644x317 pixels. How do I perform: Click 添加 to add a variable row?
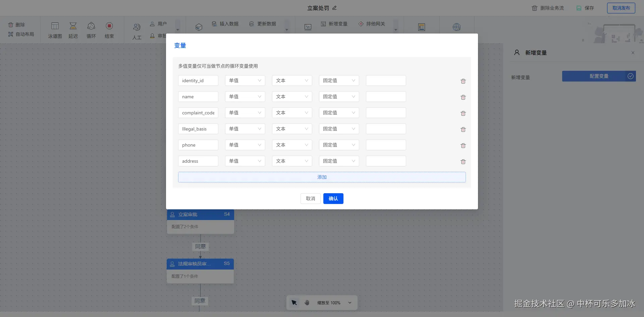click(x=322, y=177)
